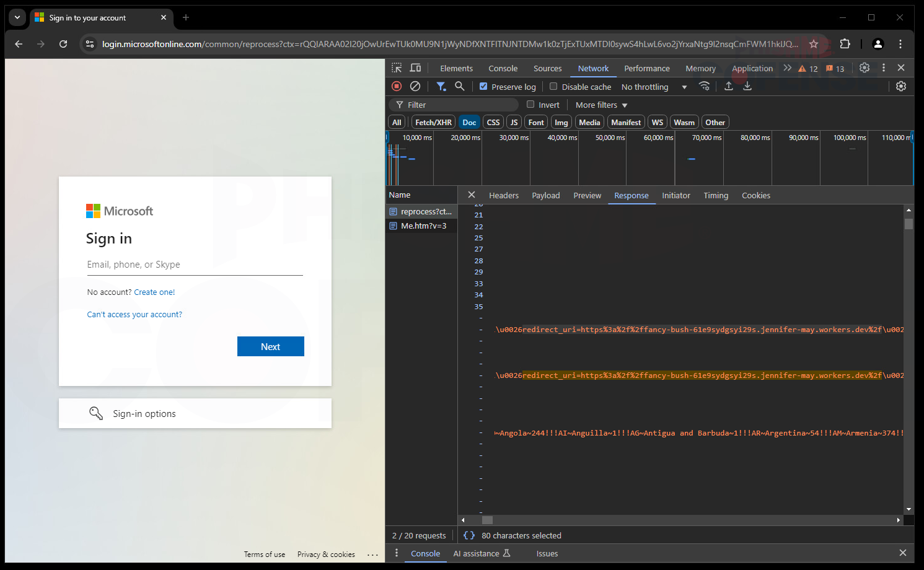Open Privacy & cookies link
The image size is (924, 570).
point(326,555)
